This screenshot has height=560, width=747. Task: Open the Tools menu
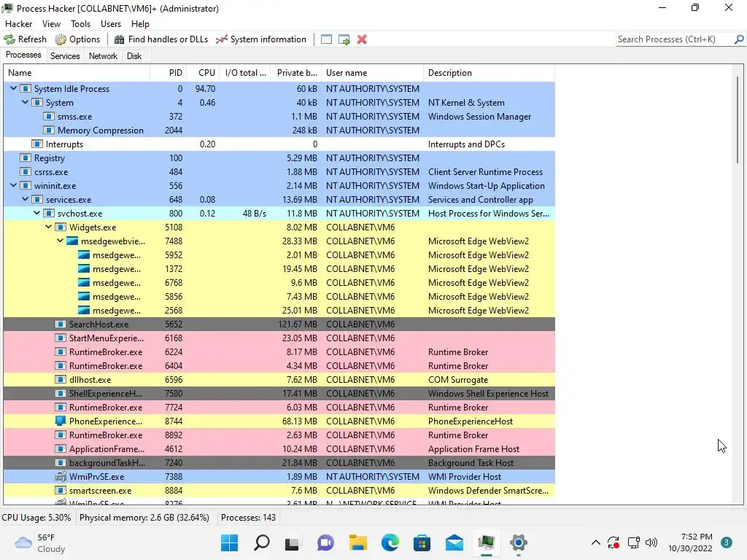click(80, 24)
